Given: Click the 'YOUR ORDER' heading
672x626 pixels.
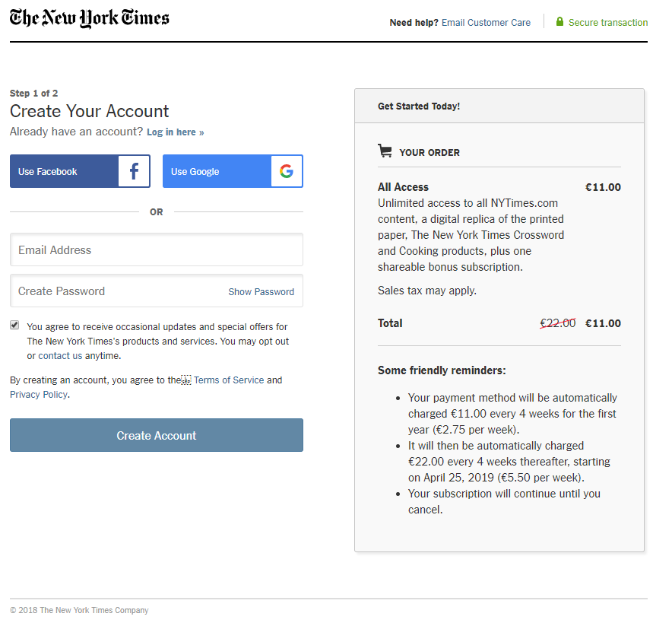Looking at the screenshot, I should pyautogui.click(x=430, y=153).
